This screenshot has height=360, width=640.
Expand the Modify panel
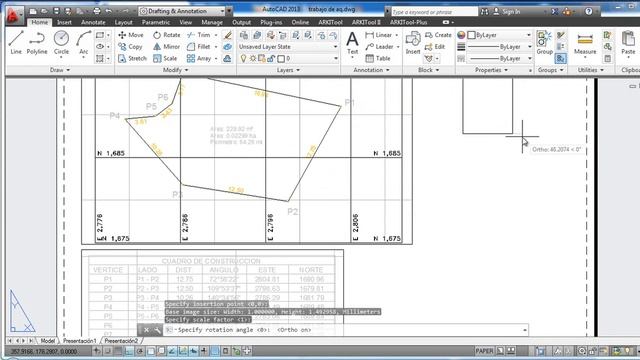(x=176, y=70)
